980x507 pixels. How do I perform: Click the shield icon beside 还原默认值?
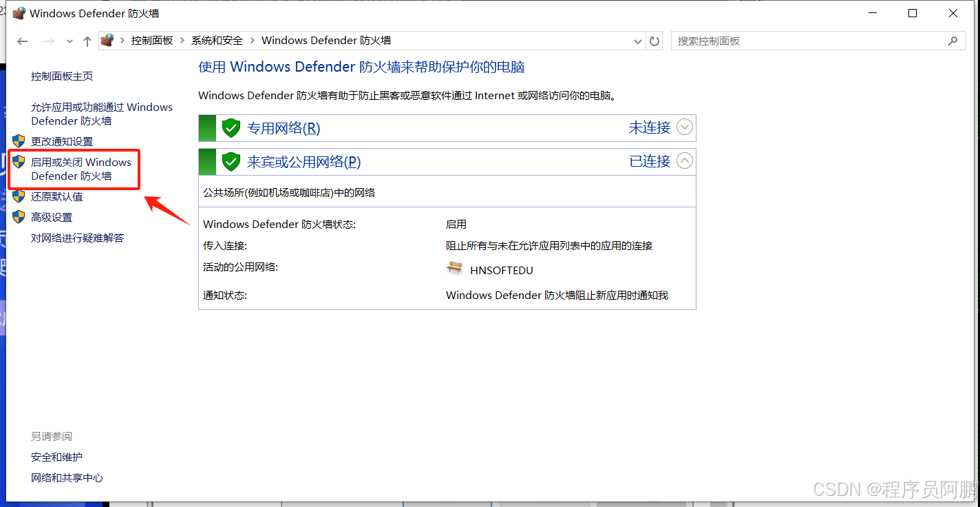[x=19, y=196]
